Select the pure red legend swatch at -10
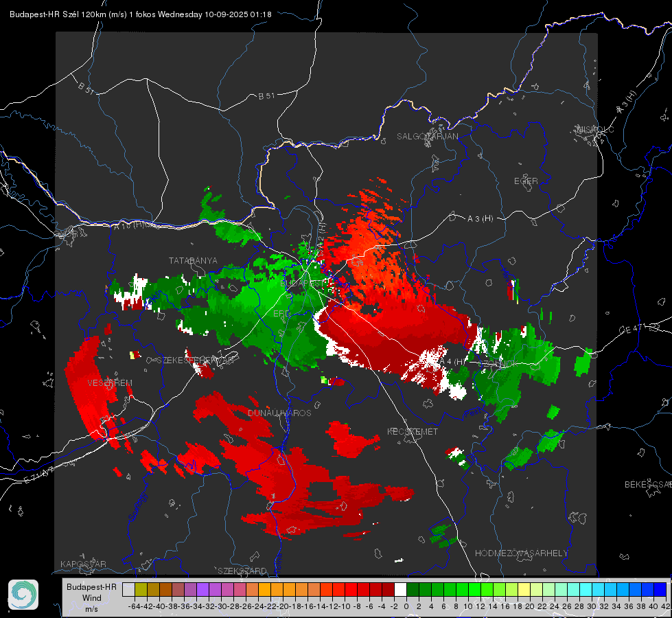This screenshot has width=672, height=618. [x=351, y=590]
